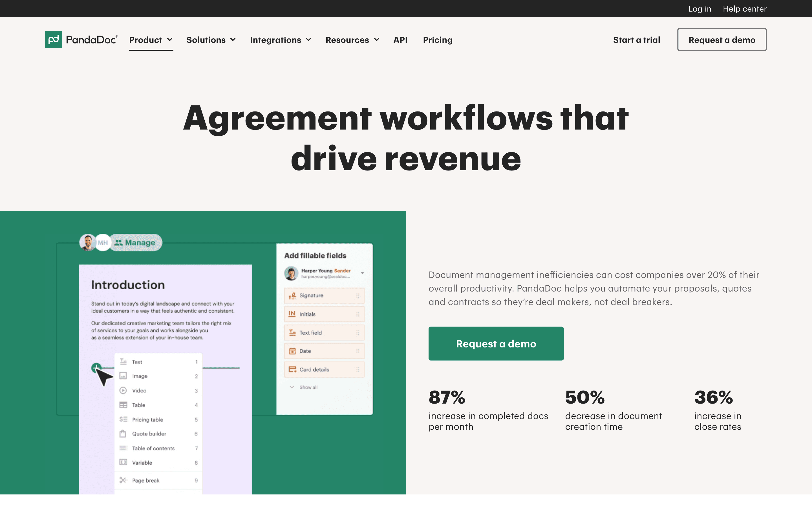Screen dimensions: 812x508
Task: Select the Signature field icon
Action: 292,296
